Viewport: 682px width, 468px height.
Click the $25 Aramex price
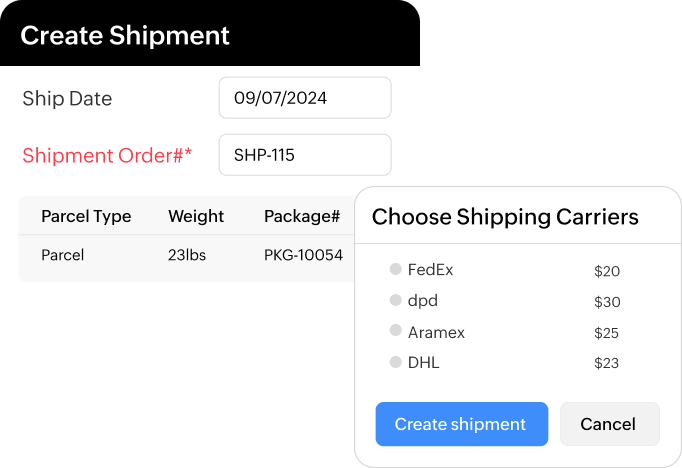(607, 333)
